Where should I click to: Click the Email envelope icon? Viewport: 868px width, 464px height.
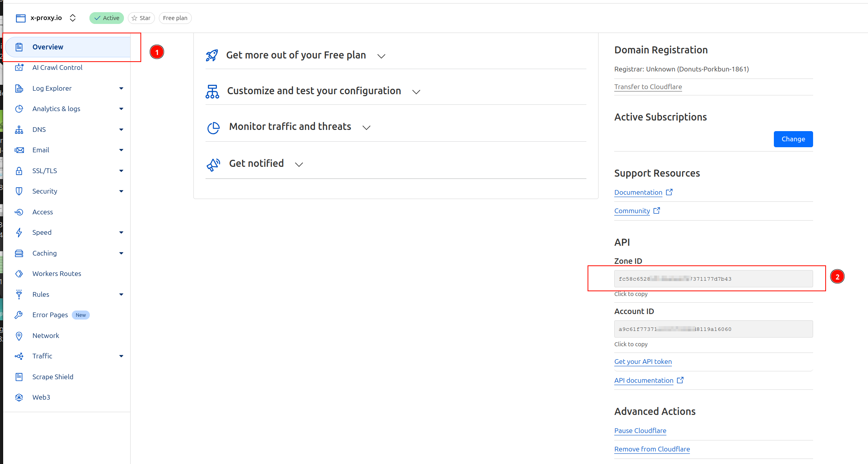pyautogui.click(x=19, y=150)
